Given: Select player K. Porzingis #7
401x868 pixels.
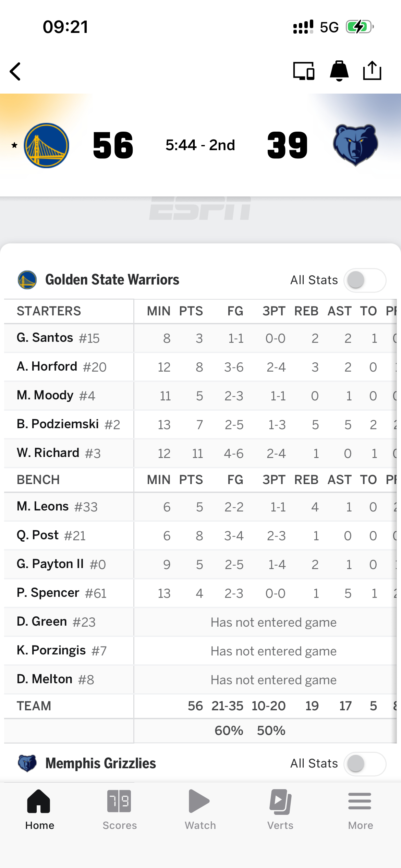Looking at the screenshot, I should (x=62, y=651).
